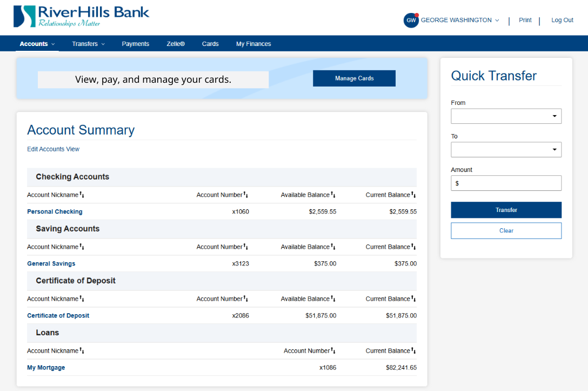Click the $375.00 available balance
This screenshot has height=391, width=588.
coord(325,264)
